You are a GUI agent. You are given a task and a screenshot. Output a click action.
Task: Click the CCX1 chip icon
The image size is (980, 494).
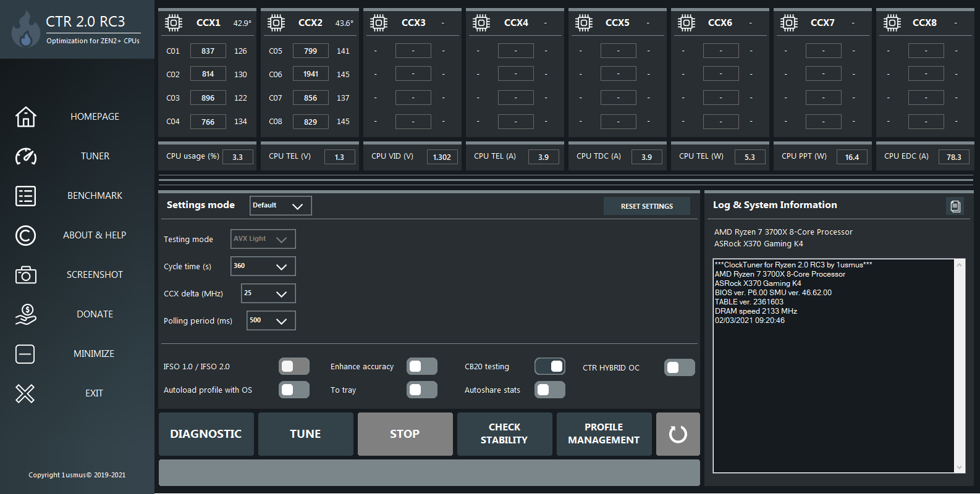[174, 23]
